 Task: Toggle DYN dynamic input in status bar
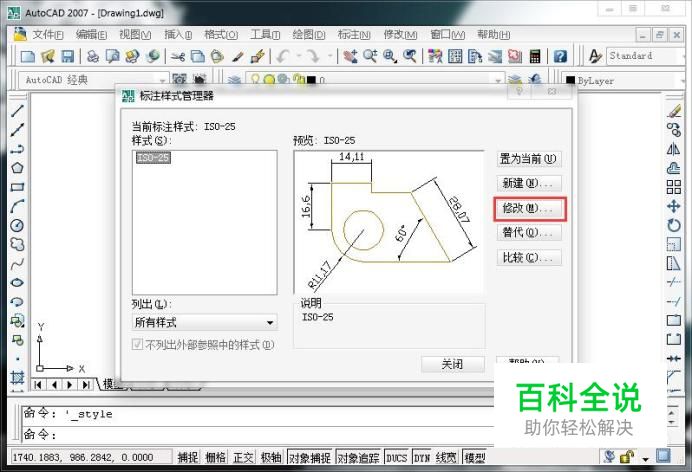[421, 457]
